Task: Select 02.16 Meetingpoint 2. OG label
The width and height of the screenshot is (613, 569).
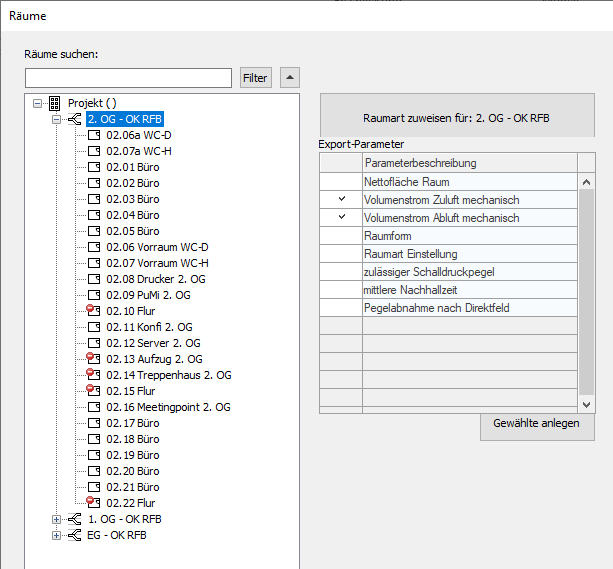Action: point(168,407)
